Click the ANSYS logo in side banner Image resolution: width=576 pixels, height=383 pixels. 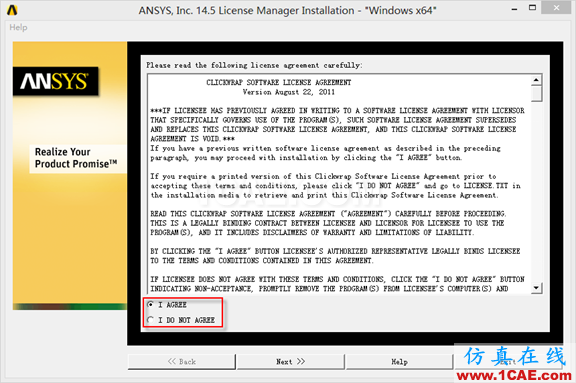pyautogui.click(x=55, y=81)
